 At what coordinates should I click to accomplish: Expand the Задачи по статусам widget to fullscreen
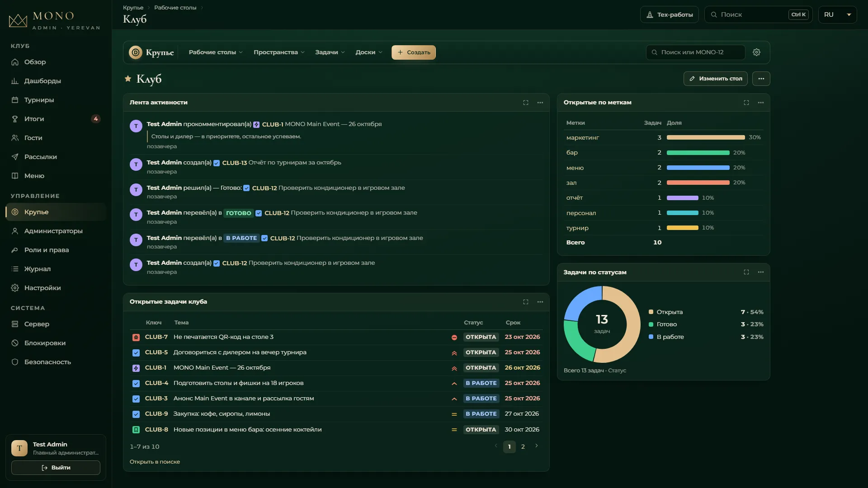tap(746, 272)
